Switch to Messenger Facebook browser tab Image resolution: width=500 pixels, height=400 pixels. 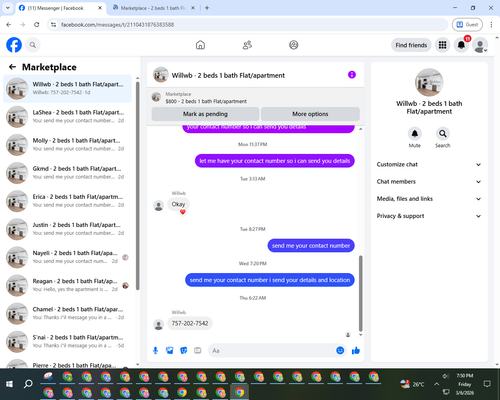pyautogui.click(x=60, y=8)
